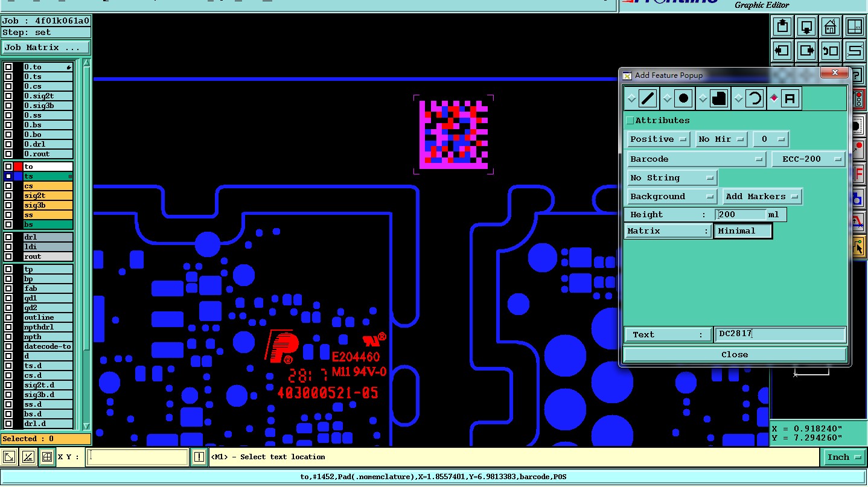Screen dimensions: 868x487
Task: Open the Barcode text type dropdown
Action: coord(697,159)
